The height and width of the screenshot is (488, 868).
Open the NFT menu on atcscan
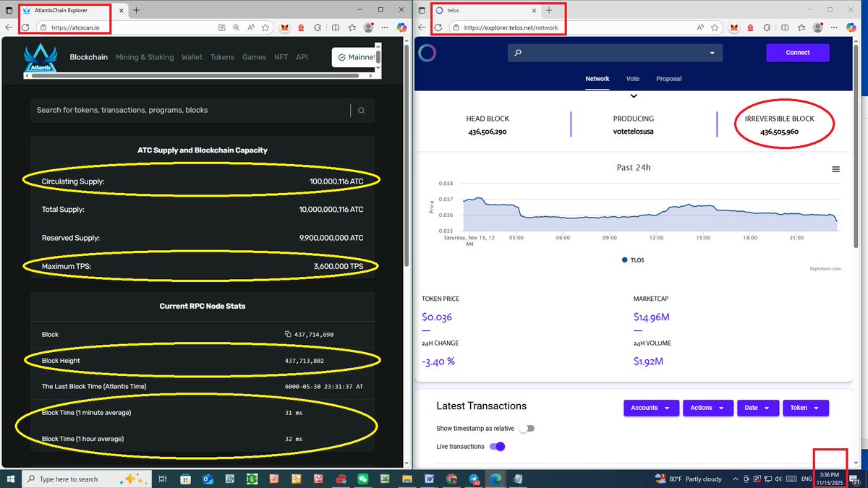coord(281,57)
